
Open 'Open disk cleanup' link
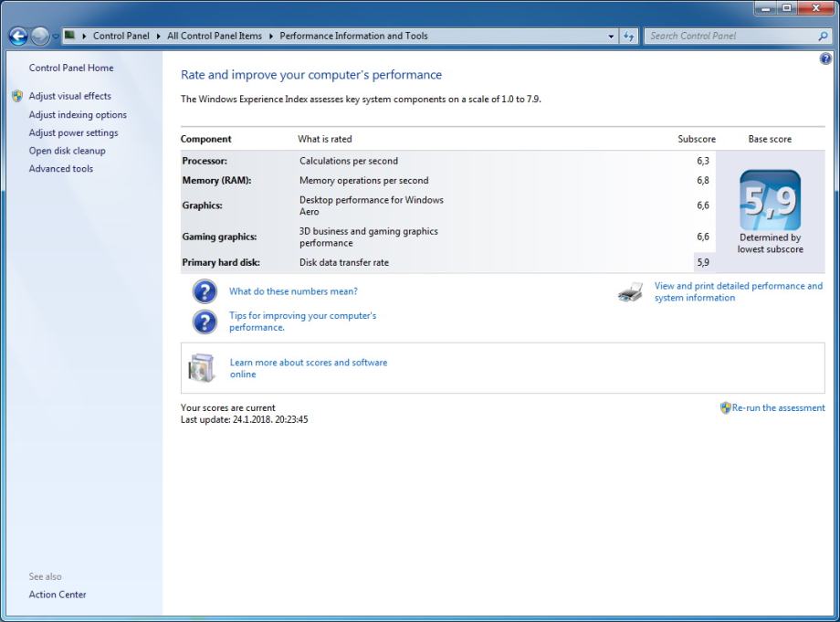67,151
